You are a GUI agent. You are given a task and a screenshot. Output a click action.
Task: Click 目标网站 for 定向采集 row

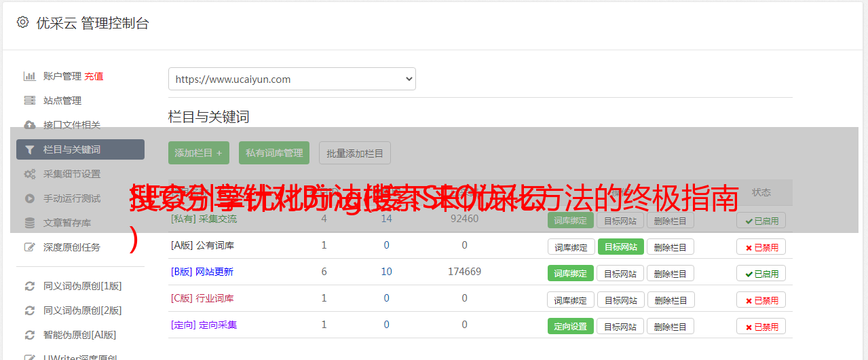click(620, 327)
